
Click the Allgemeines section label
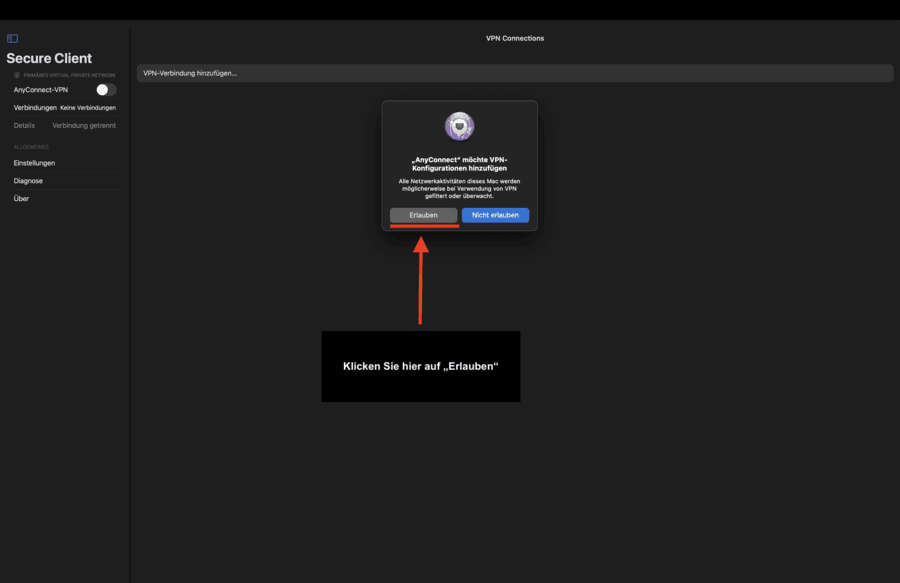[x=31, y=147]
